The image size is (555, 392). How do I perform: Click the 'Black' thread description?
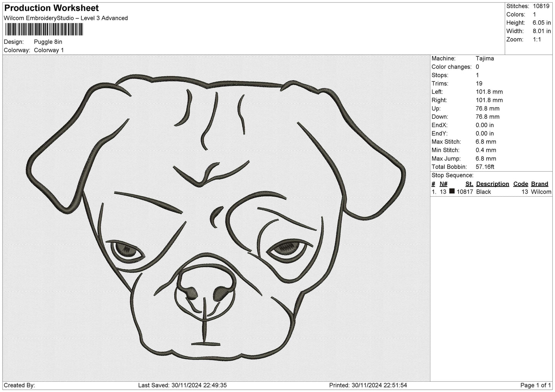pyautogui.click(x=484, y=192)
